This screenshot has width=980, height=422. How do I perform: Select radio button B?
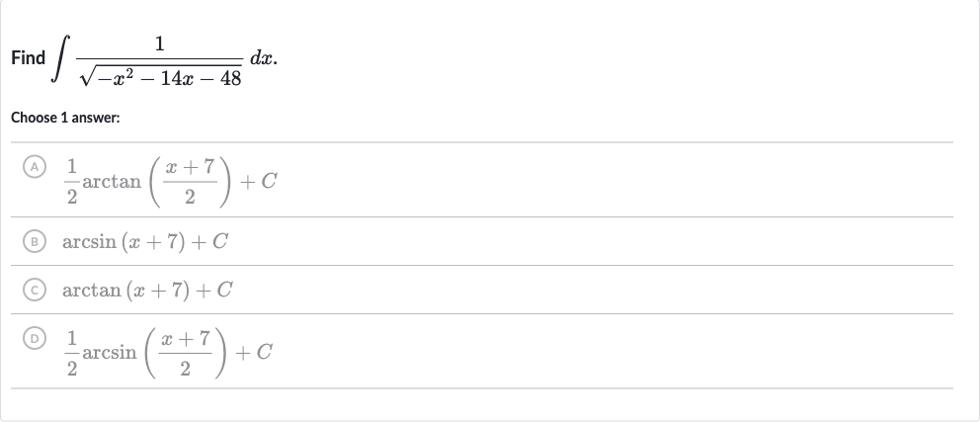[x=35, y=241]
